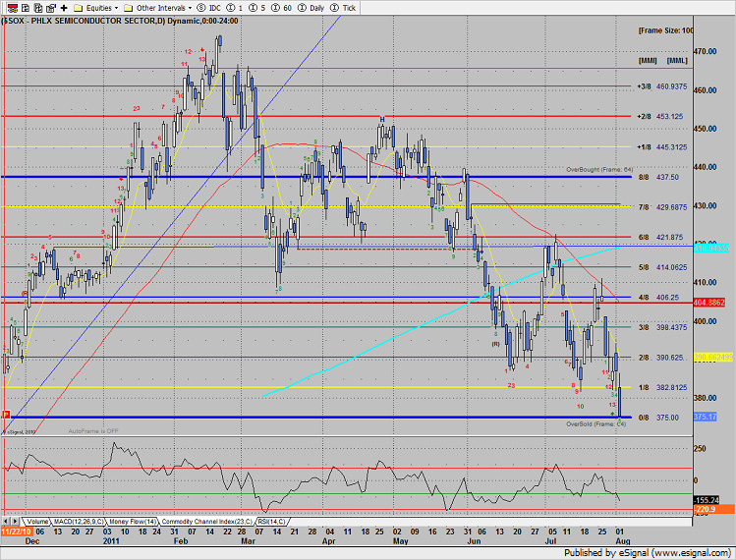Click the circled I icon for 5-minute
736x560 pixels.
pos(253,8)
